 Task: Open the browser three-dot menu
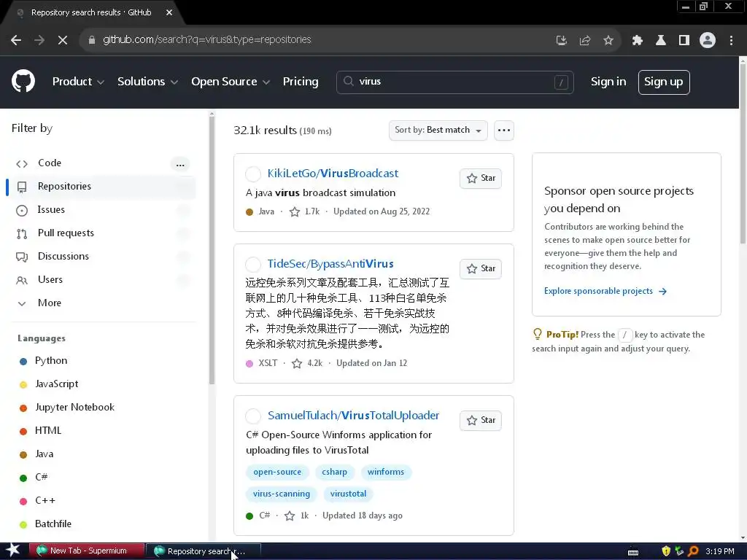[x=731, y=41]
